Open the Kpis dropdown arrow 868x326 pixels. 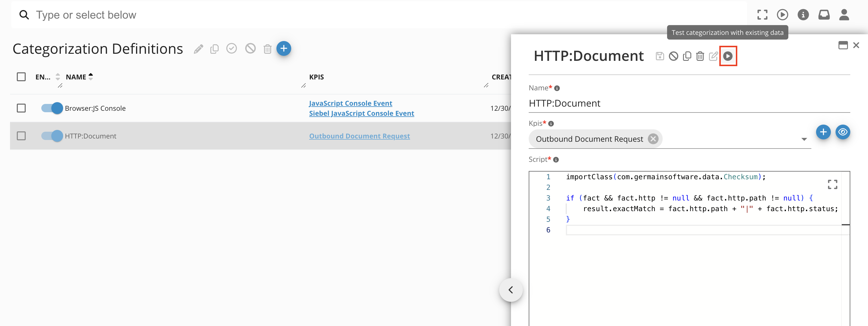tap(804, 139)
